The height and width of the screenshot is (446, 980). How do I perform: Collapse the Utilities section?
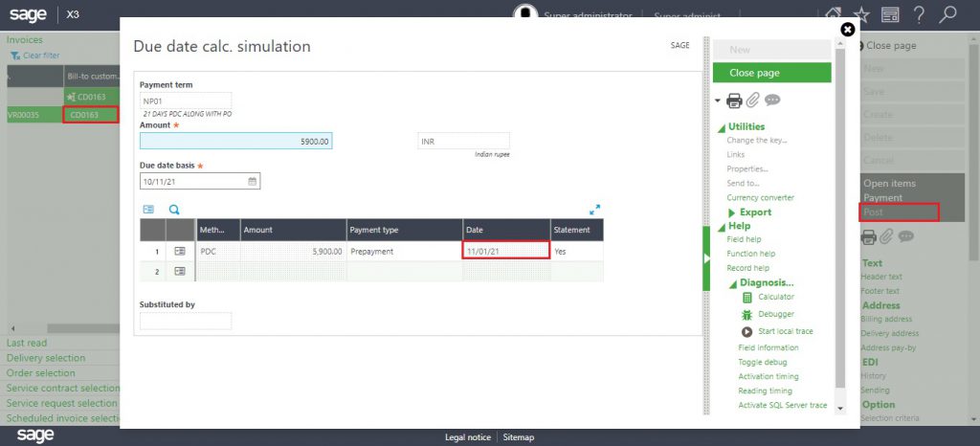coord(720,127)
